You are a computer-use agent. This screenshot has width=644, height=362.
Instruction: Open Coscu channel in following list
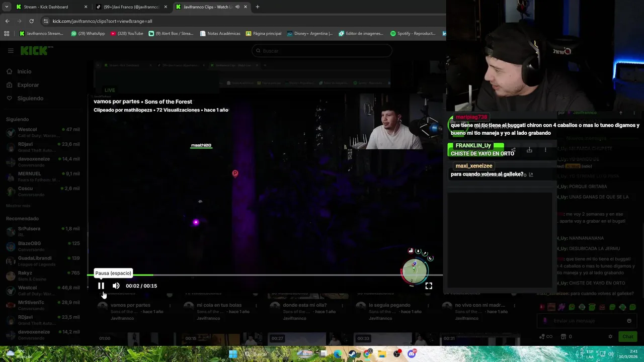pos(43,191)
